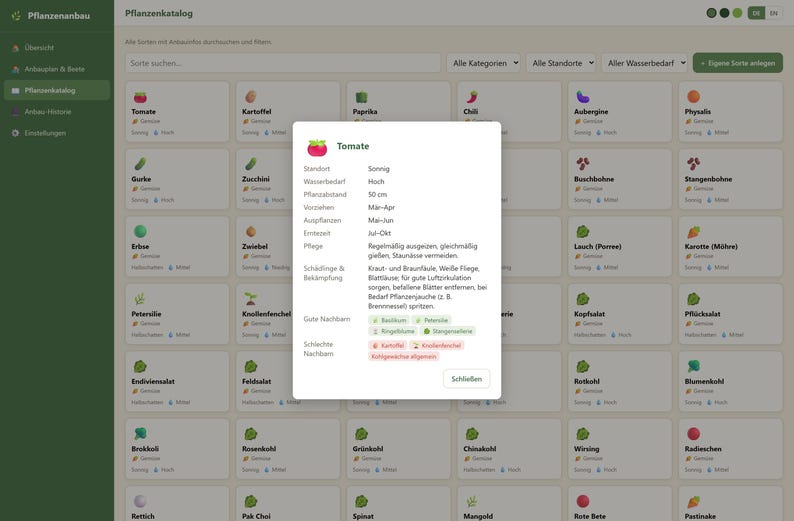Click the onion icon on Zwiebel card
This screenshot has height=521, width=794.
pyautogui.click(x=251, y=231)
